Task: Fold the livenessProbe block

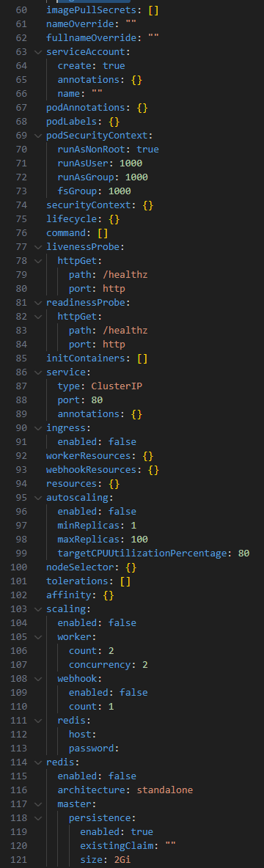Action: coord(37,247)
